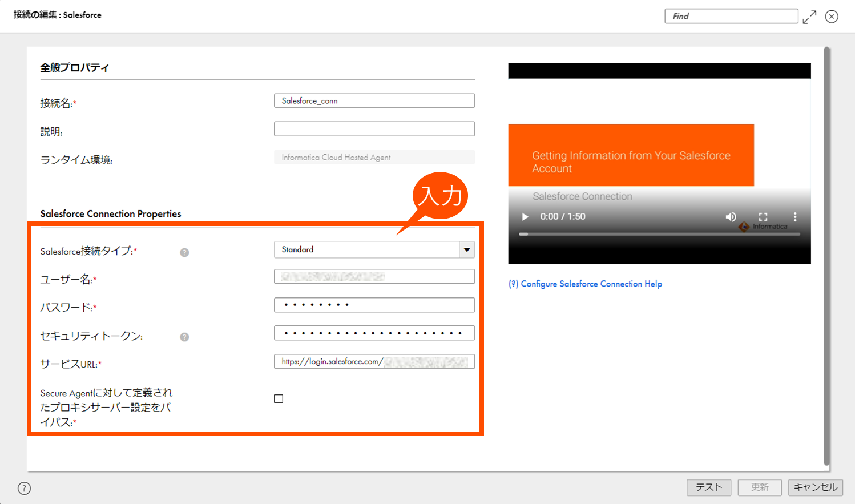855x504 pixels.
Task: Play the Salesforce Connection video
Action: click(525, 217)
